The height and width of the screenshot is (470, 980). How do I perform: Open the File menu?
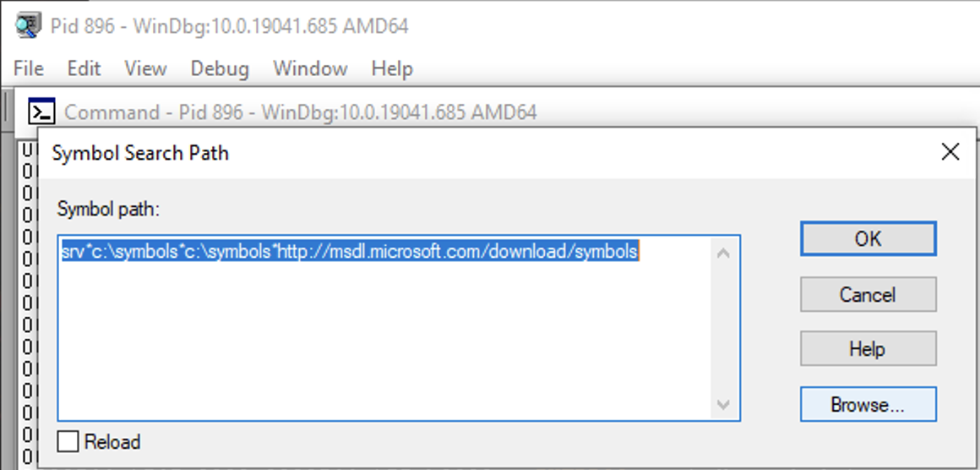pos(28,68)
